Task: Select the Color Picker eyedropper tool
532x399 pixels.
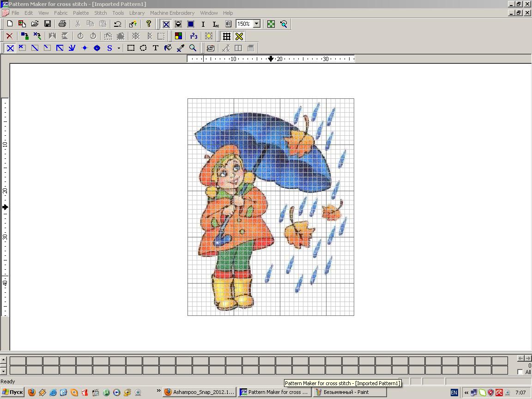Action: 181,48
